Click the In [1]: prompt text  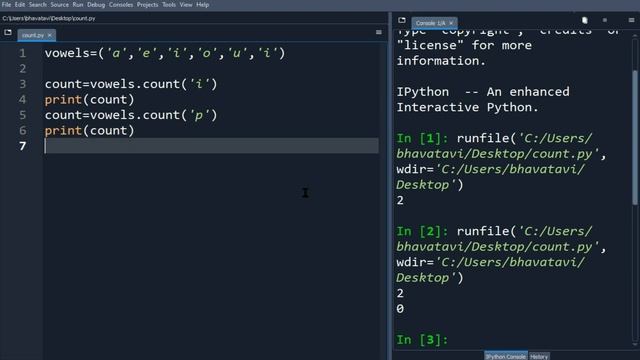(x=422, y=138)
